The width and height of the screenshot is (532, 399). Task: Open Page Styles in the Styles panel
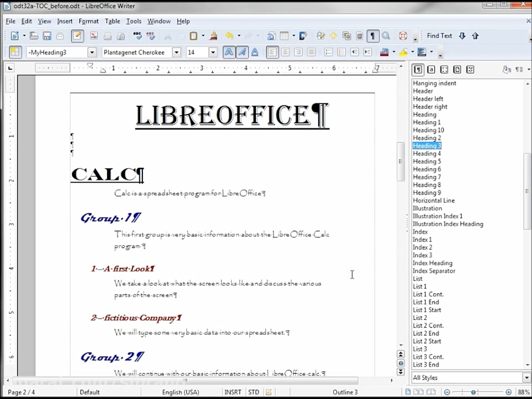tap(456, 69)
